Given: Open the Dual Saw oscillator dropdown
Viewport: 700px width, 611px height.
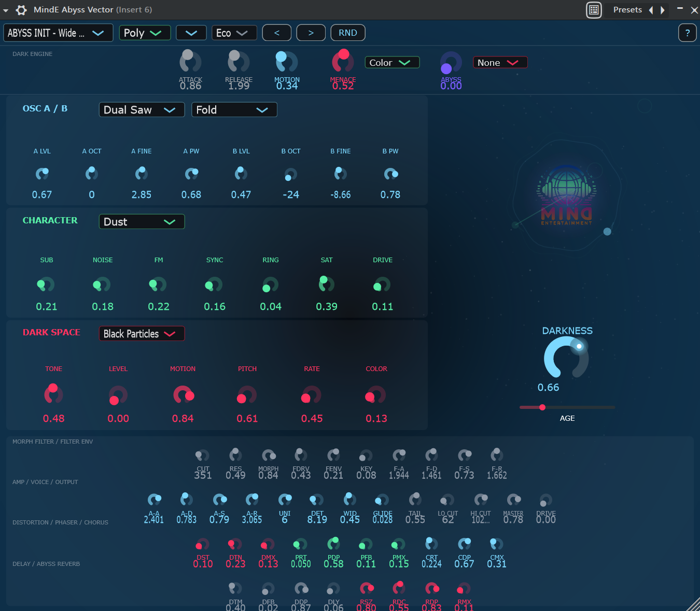Looking at the screenshot, I should [x=142, y=110].
